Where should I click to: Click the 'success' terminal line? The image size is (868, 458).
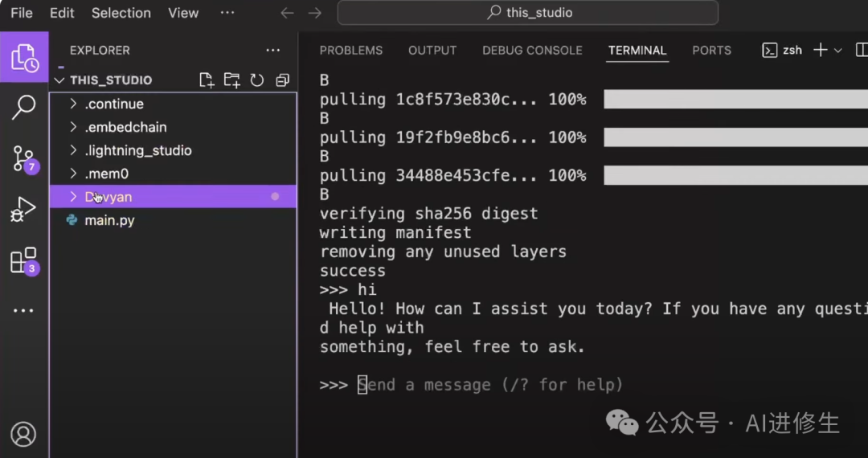(352, 271)
